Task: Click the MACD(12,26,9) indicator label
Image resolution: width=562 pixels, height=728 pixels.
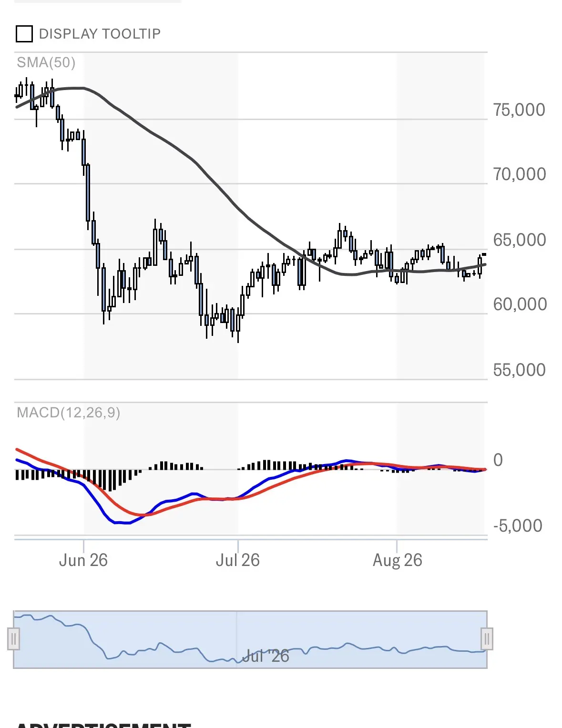Action: [68, 412]
